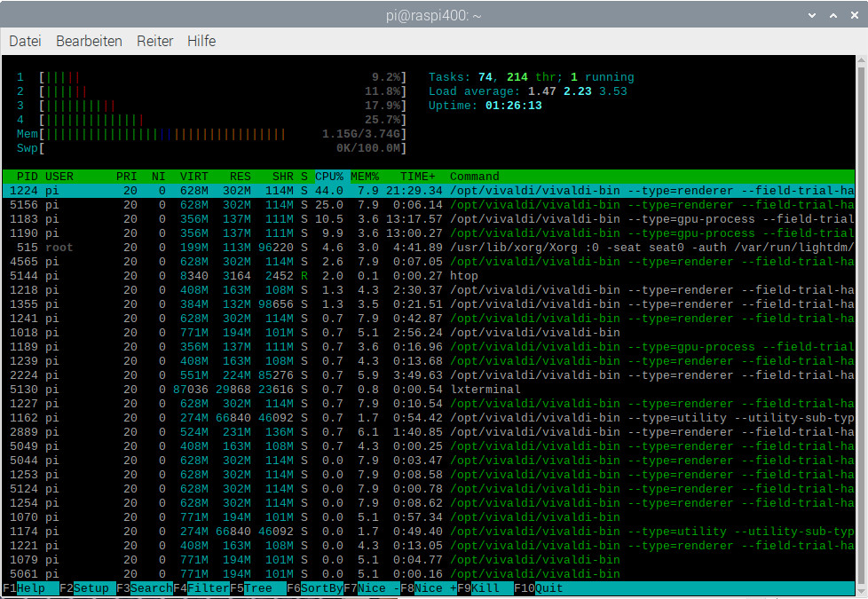Maximize the pi@raspi400 terminal window

833,15
